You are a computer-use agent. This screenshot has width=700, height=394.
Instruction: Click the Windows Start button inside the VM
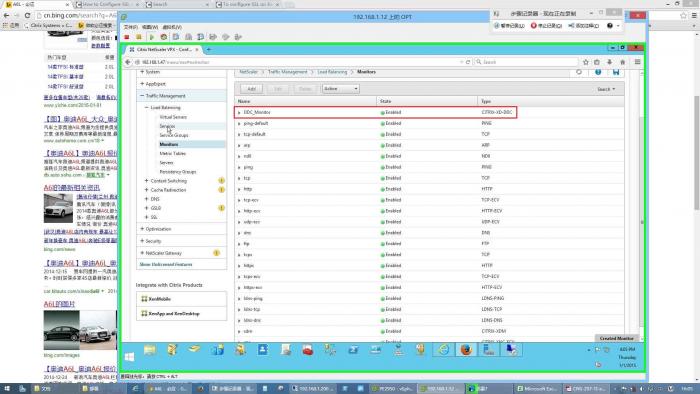tap(129, 357)
